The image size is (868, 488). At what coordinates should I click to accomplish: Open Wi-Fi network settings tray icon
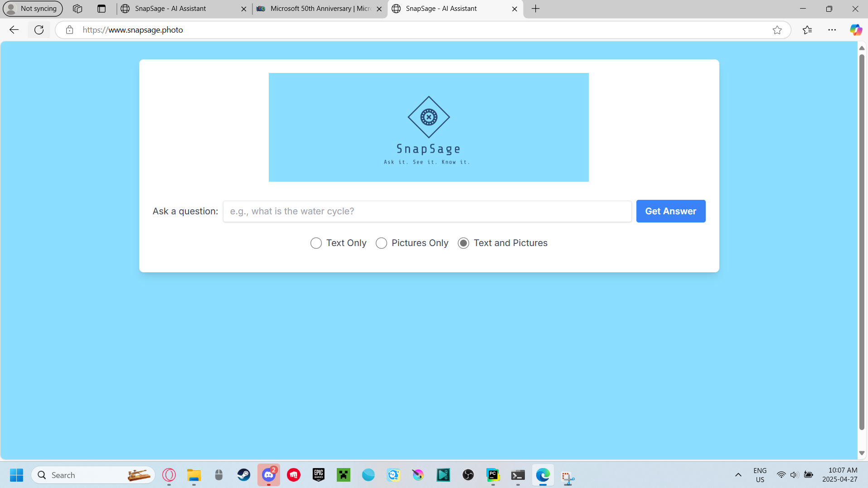781,475
